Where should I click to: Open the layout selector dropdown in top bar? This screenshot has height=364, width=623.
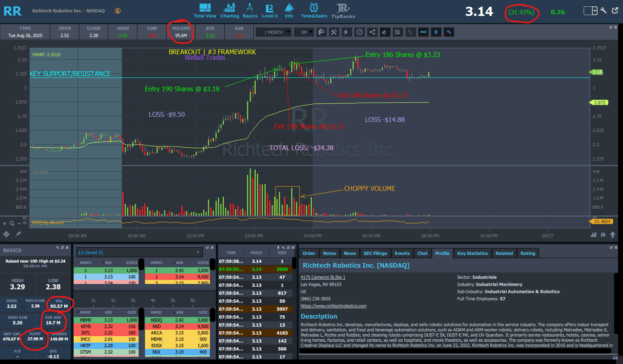590,11
